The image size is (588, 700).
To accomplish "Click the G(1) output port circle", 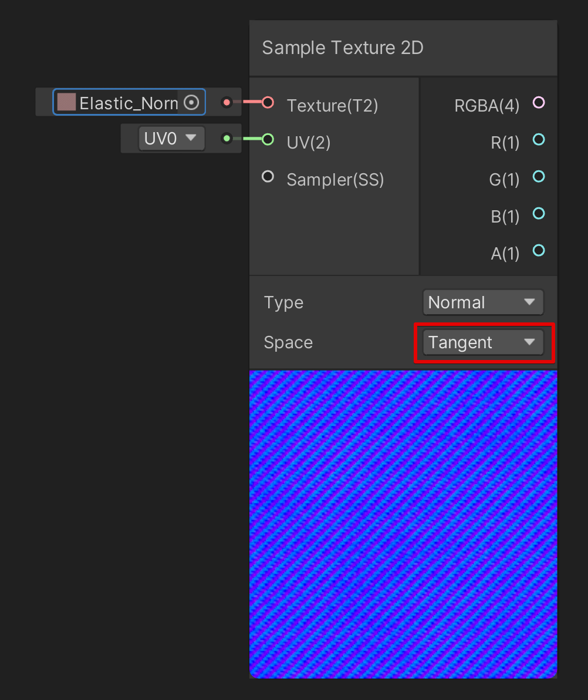I will coord(539,177).
